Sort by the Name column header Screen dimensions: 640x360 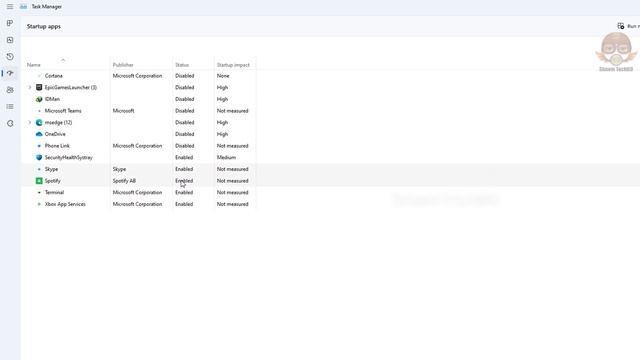tap(33, 65)
